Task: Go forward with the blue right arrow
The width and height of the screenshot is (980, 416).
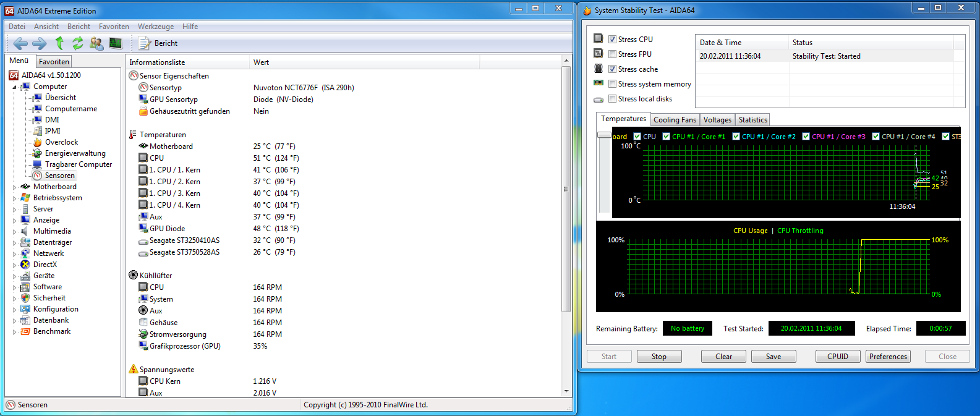Action: click(39, 43)
